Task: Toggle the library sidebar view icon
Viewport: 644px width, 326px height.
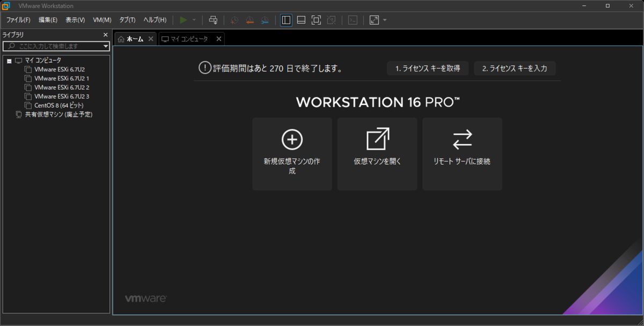Action: (x=286, y=20)
